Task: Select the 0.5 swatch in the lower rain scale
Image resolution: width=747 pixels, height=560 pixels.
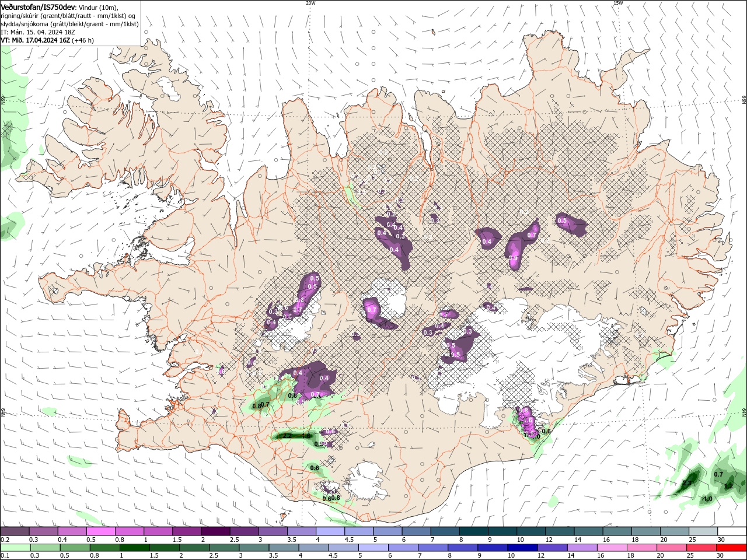Action: point(75,548)
